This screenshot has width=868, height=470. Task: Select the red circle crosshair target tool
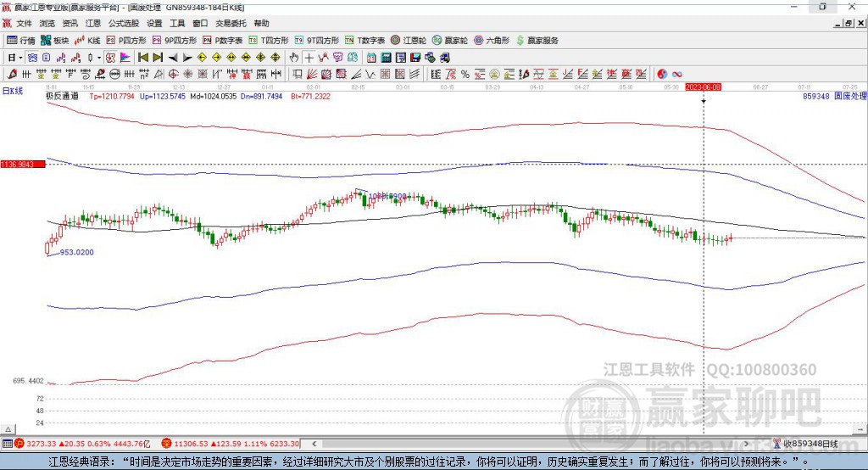[x=173, y=75]
